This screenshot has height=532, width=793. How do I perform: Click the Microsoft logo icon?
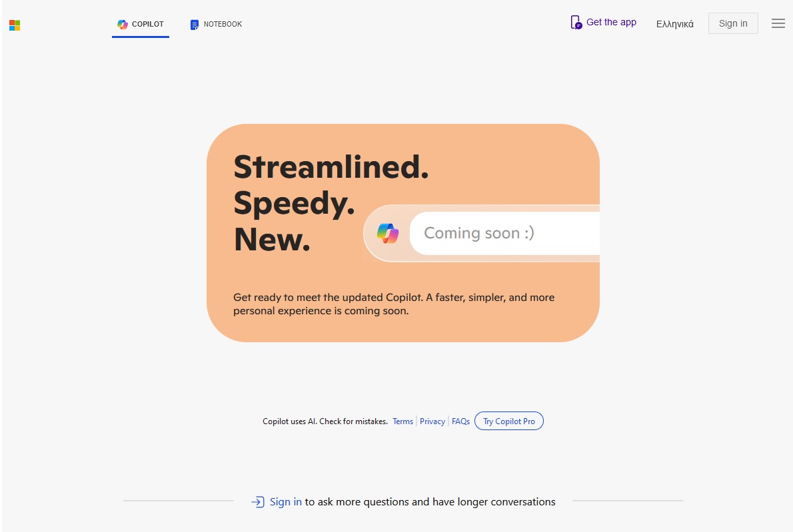[x=15, y=25]
